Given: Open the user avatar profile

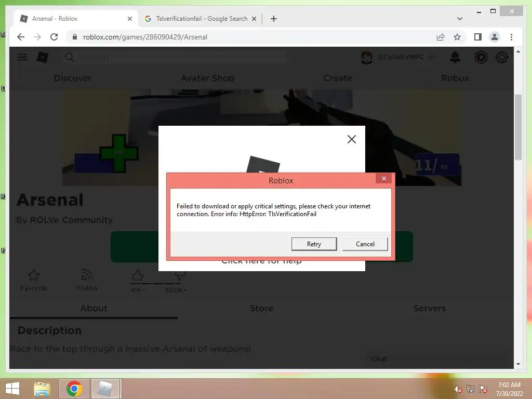Looking at the screenshot, I should 366,57.
